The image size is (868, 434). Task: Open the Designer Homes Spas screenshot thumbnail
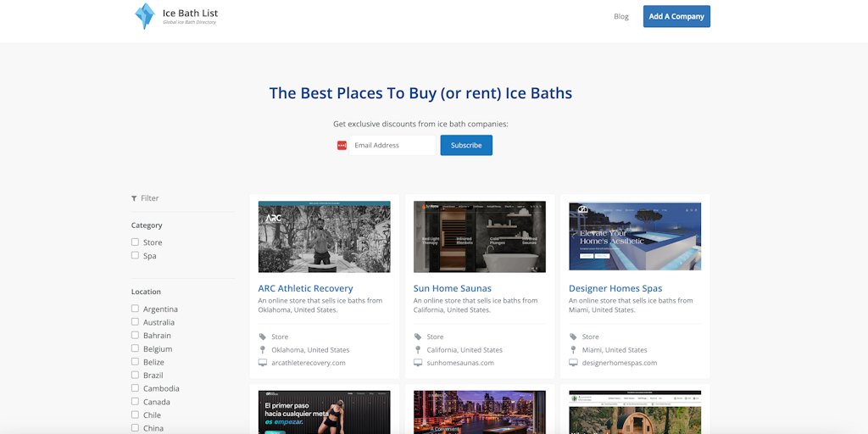(x=635, y=237)
